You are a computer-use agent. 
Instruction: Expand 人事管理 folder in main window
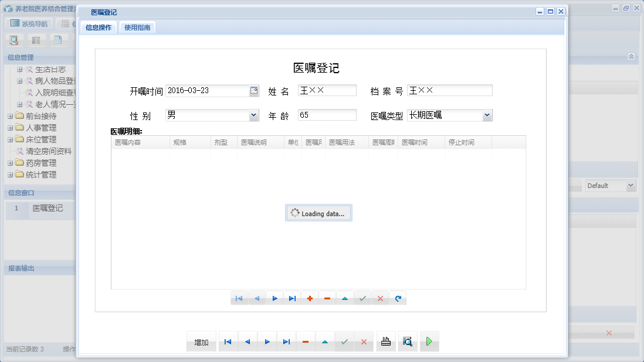[x=11, y=128]
